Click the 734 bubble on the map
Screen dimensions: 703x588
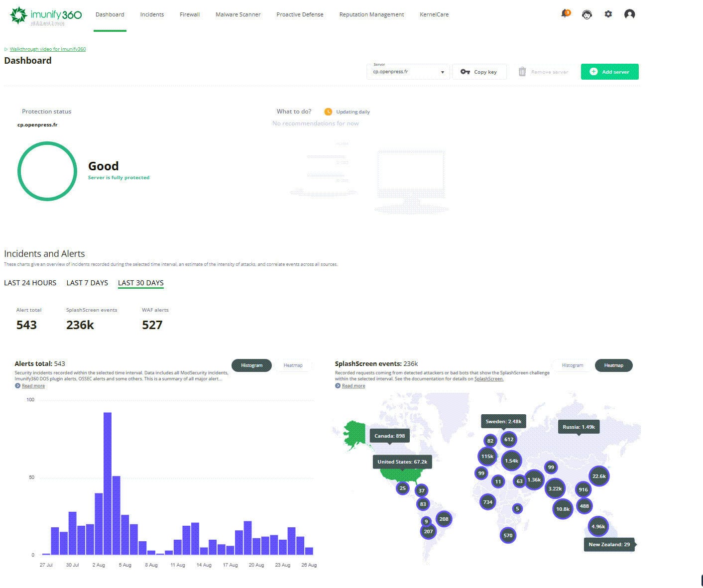488,502
